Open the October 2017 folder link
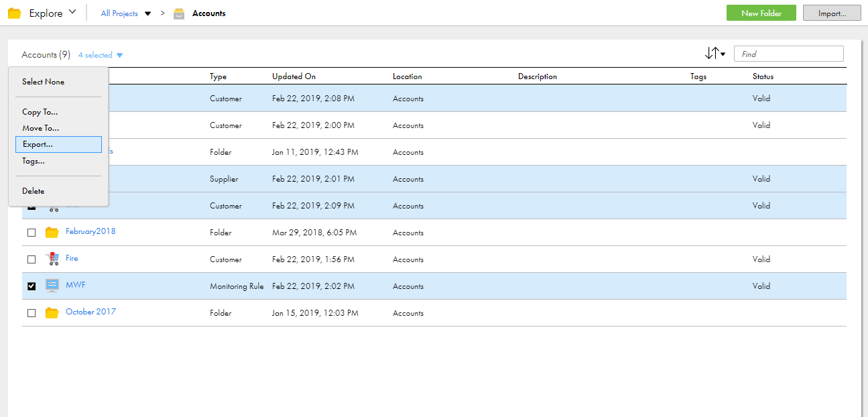Screen dimensions: 868x417 point(90,312)
